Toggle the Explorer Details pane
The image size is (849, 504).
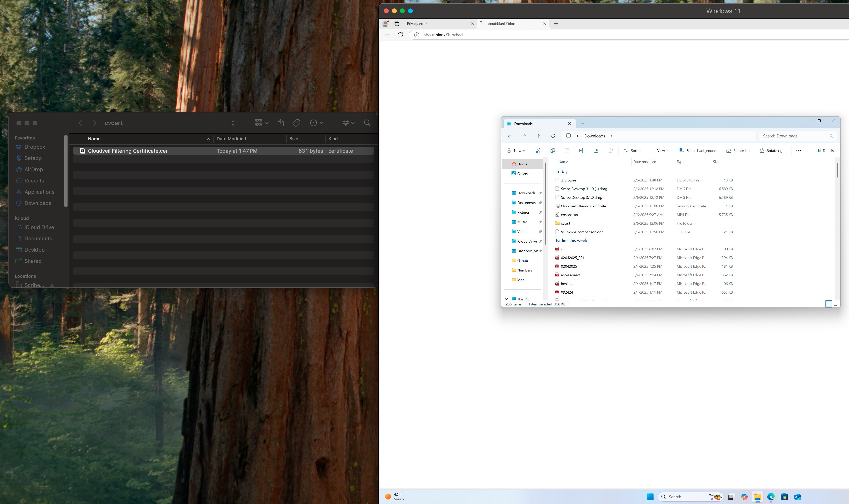pos(824,151)
